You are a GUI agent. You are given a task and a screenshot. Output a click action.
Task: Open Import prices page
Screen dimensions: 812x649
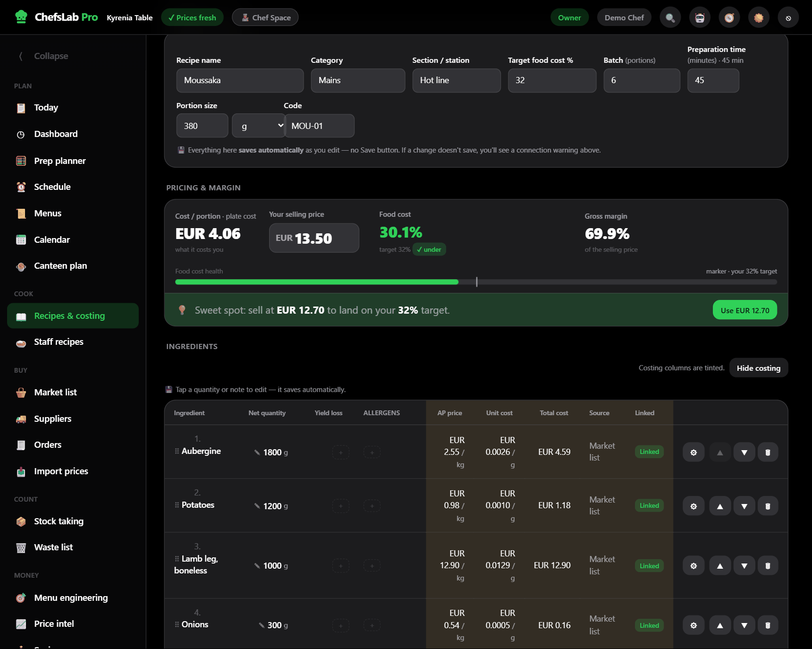click(73, 471)
